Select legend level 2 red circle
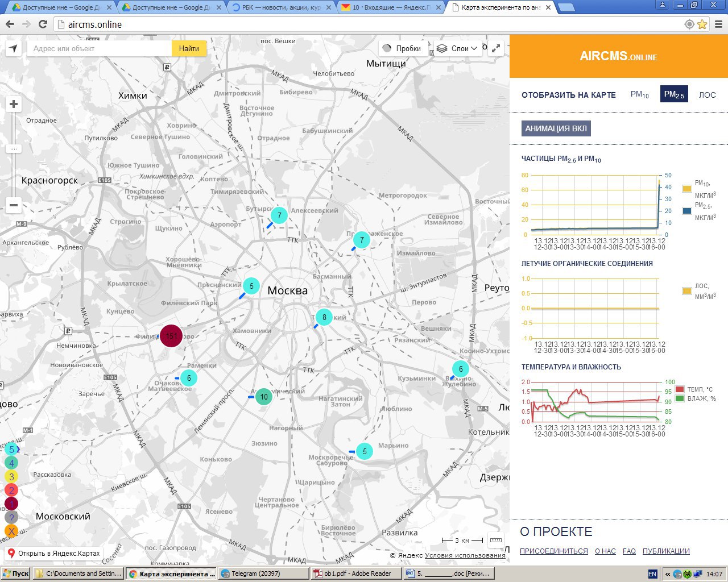The image size is (728, 582). pyautogui.click(x=11, y=490)
